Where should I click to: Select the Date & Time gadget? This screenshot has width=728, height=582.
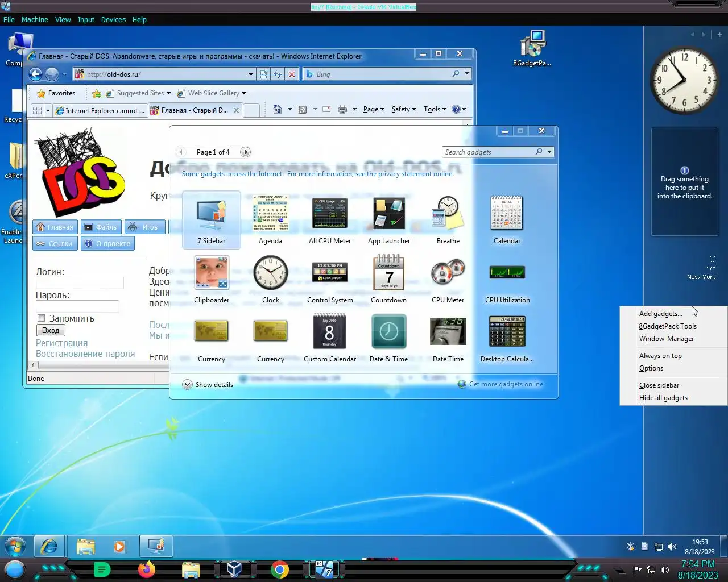[x=389, y=338]
